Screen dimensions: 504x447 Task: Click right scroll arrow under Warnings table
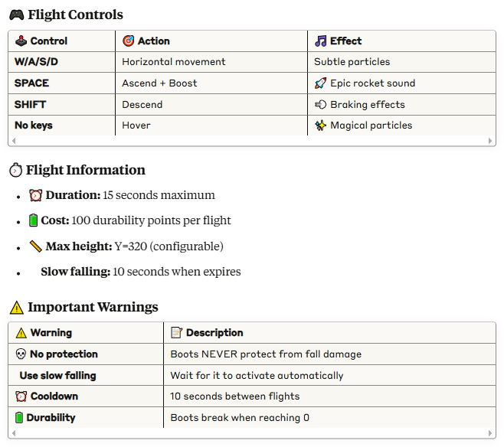[491, 433]
